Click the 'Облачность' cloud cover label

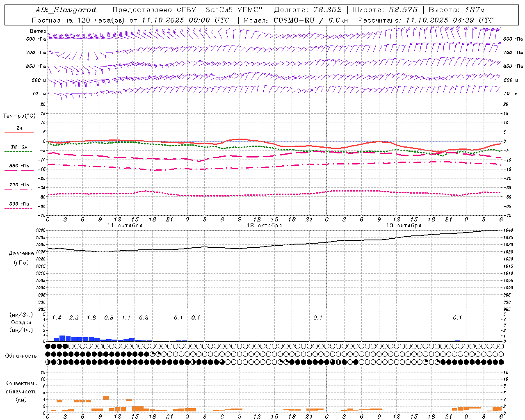point(21,356)
